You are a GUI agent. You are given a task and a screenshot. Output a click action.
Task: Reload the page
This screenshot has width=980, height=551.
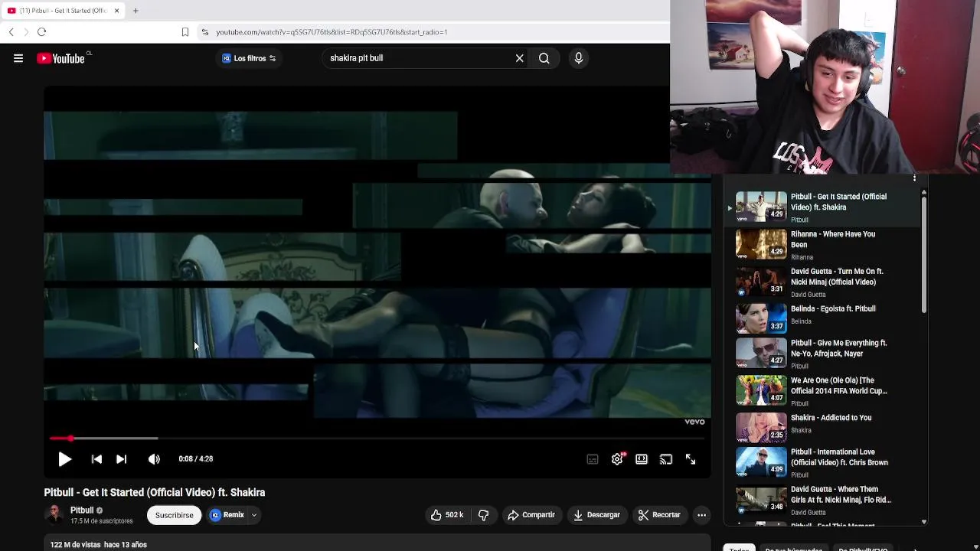coord(42,32)
